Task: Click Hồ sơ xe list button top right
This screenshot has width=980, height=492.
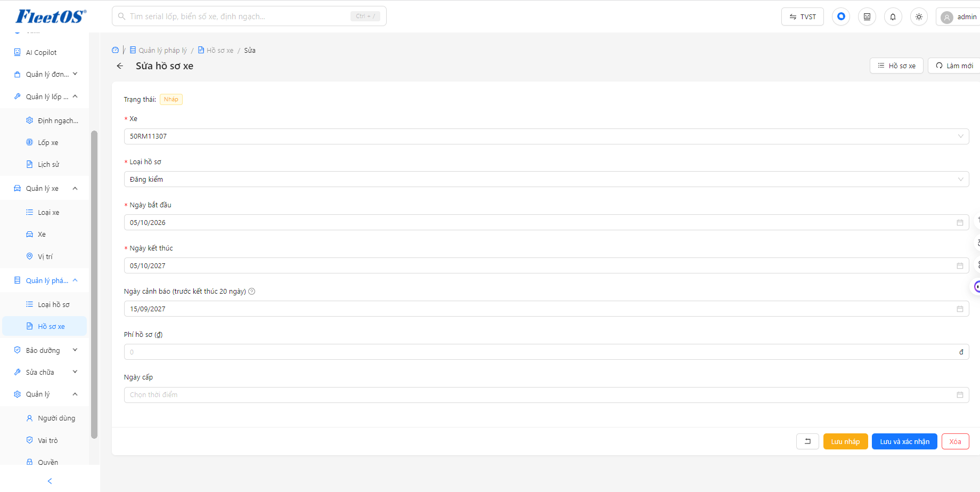Action: coord(896,66)
